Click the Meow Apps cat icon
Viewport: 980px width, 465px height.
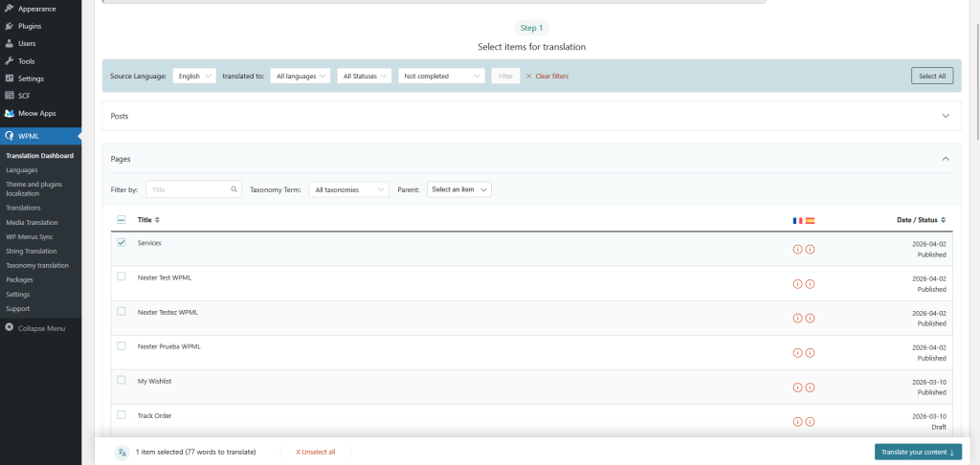click(x=9, y=113)
